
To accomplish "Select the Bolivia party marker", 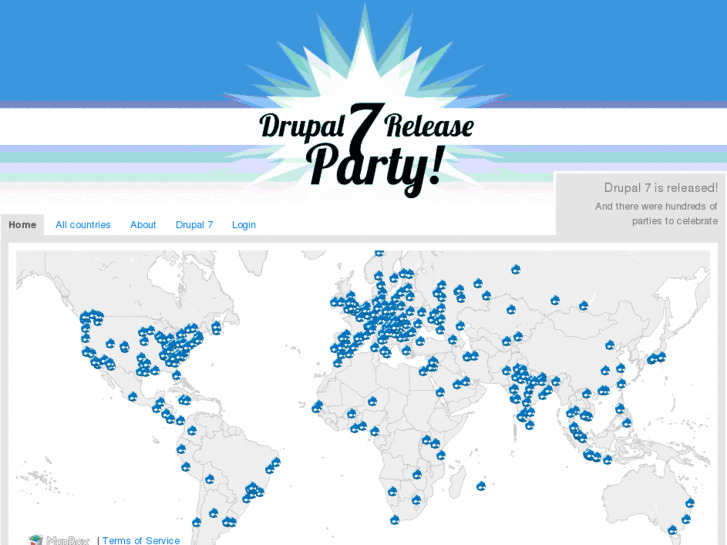I will point(210,479).
